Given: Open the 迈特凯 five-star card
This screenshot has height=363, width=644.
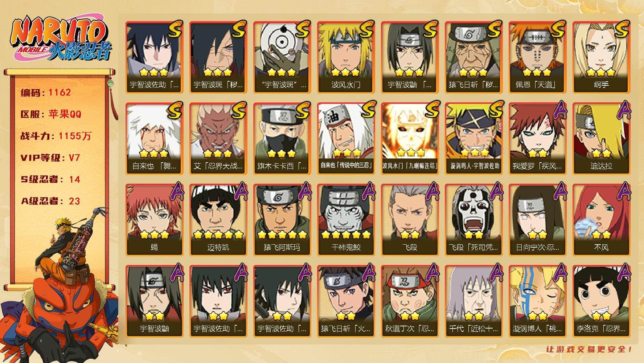Looking at the screenshot, I should [x=218, y=220].
